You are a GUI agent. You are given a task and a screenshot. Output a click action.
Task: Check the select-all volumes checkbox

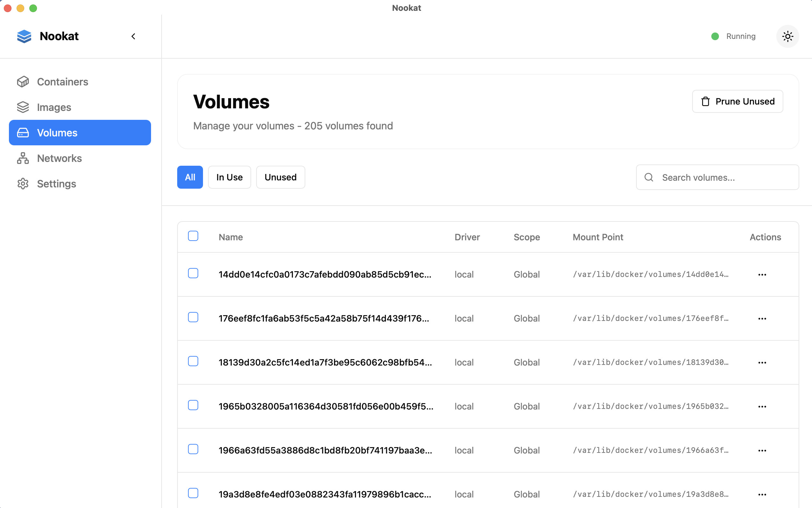[x=193, y=236]
